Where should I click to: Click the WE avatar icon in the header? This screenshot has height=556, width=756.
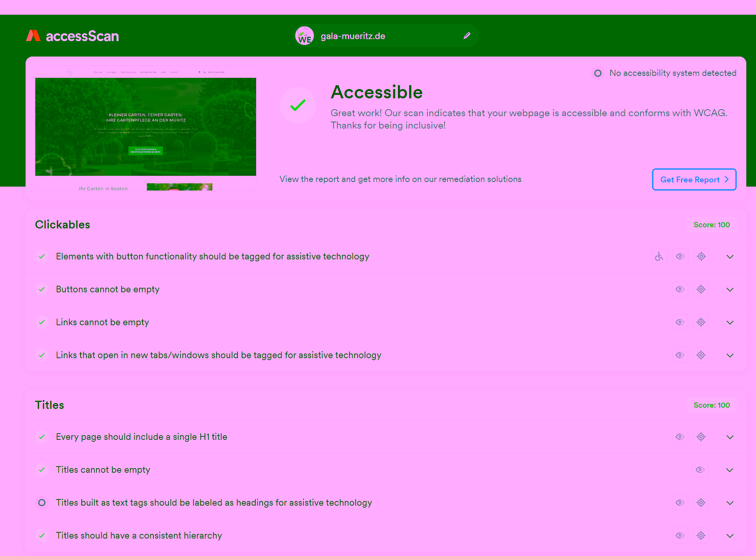pyautogui.click(x=305, y=36)
